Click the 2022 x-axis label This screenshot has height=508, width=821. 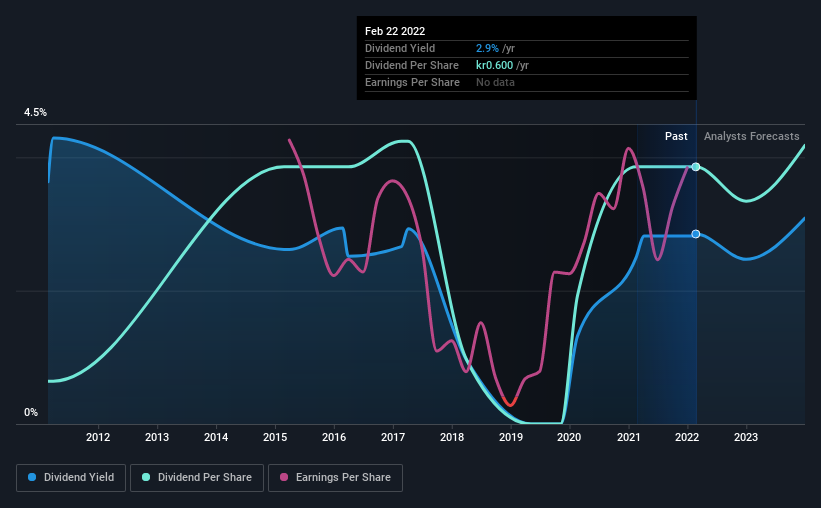point(687,437)
